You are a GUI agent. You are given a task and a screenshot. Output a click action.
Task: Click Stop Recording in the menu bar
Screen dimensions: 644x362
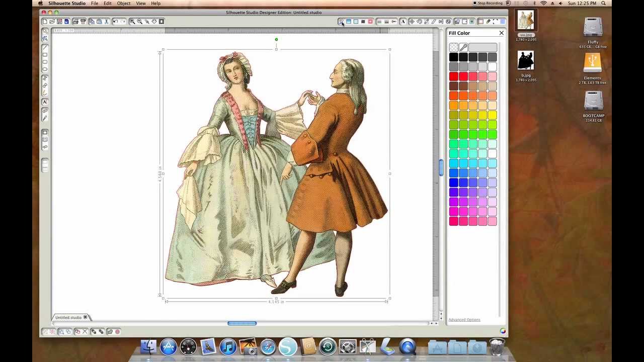click(x=488, y=4)
